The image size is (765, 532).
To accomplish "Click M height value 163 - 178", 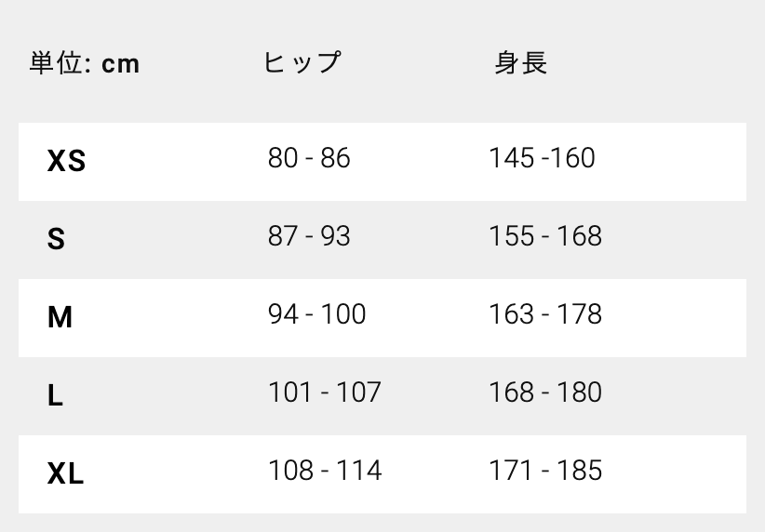I will click(545, 315).
